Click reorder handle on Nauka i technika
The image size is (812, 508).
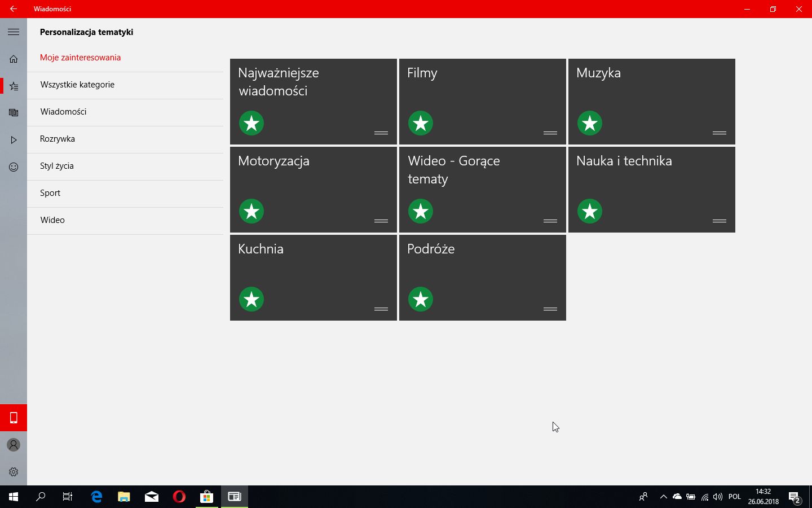720,221
